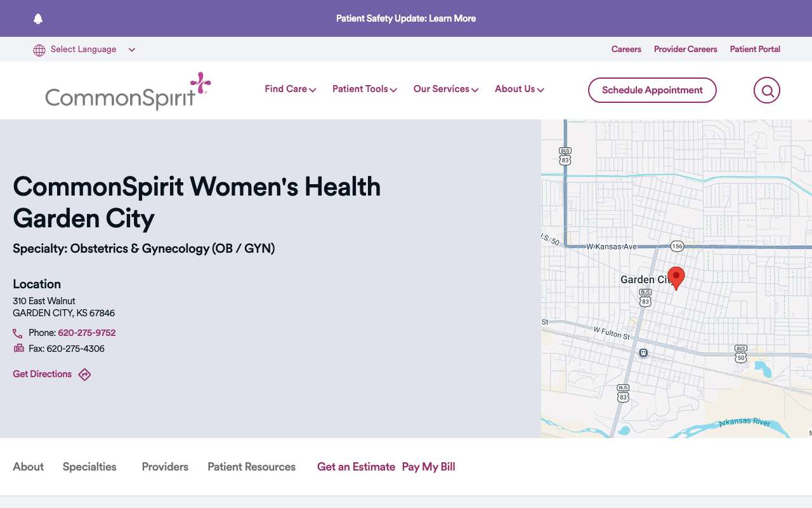This screenshot has height=508, width=812.
Task: Click the Specialty Obstetrics & Gynecology text
Action: 144,249
